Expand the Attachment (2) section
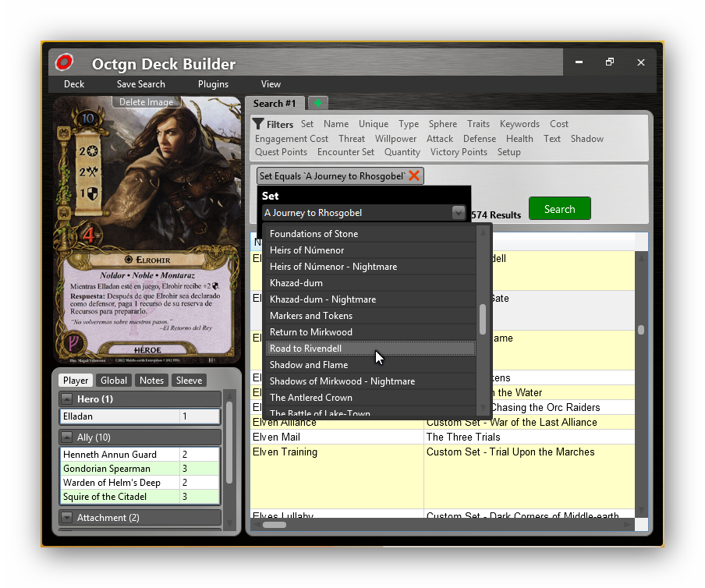The width and height of the screenshot is (705, 588). point(66,517)
